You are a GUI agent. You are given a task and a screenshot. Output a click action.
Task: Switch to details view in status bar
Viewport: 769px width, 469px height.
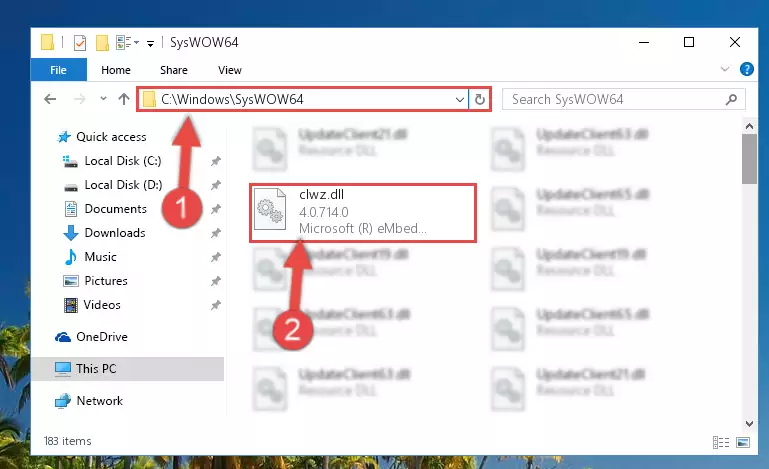(720, 443)
